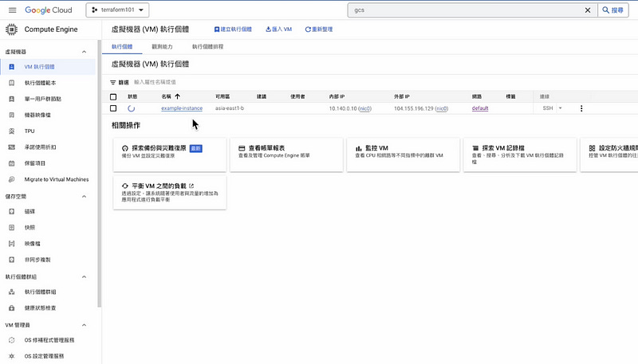Switch to the 觀測能力 tab
The width and height of the screenshot is (638, 364).
coord(162,47)
